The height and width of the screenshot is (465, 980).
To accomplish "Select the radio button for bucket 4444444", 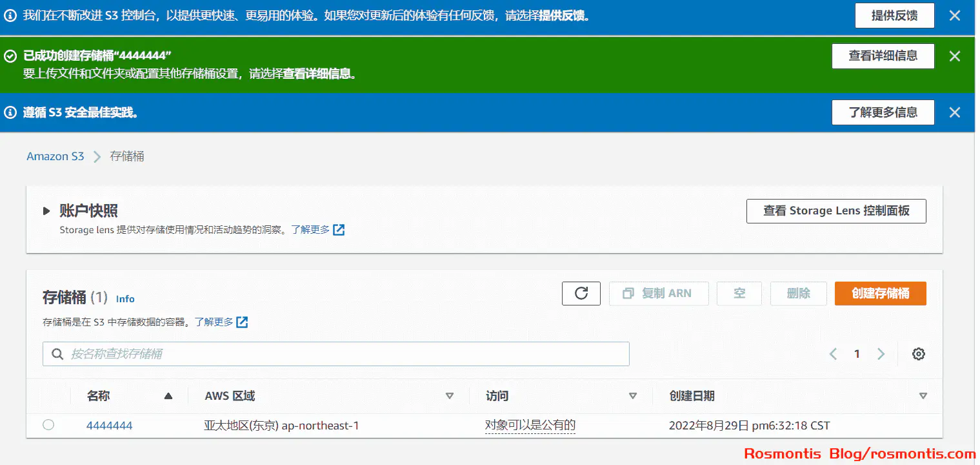I will tap(48, 425).
